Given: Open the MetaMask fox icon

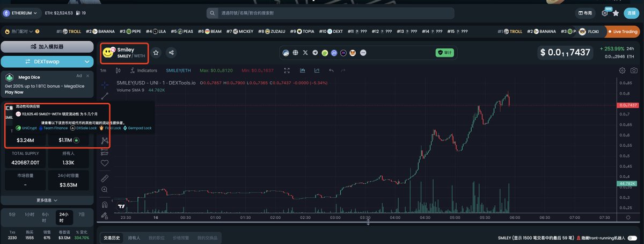Looking at the screenshot, I should tap(353, 53).
